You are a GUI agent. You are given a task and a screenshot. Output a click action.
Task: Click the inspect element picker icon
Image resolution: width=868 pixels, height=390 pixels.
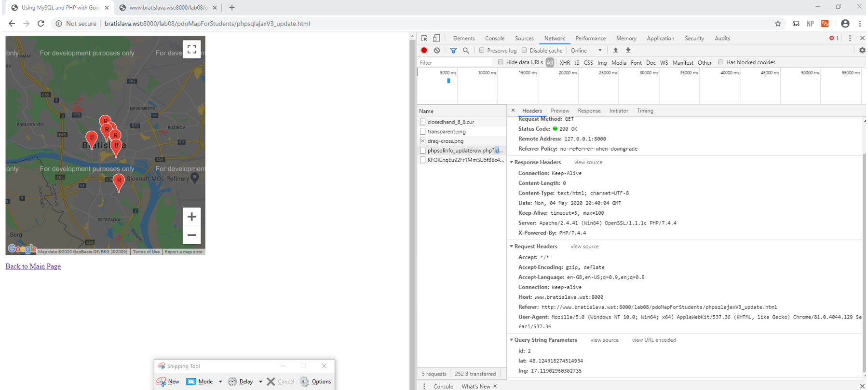click(x=424, y=38)
